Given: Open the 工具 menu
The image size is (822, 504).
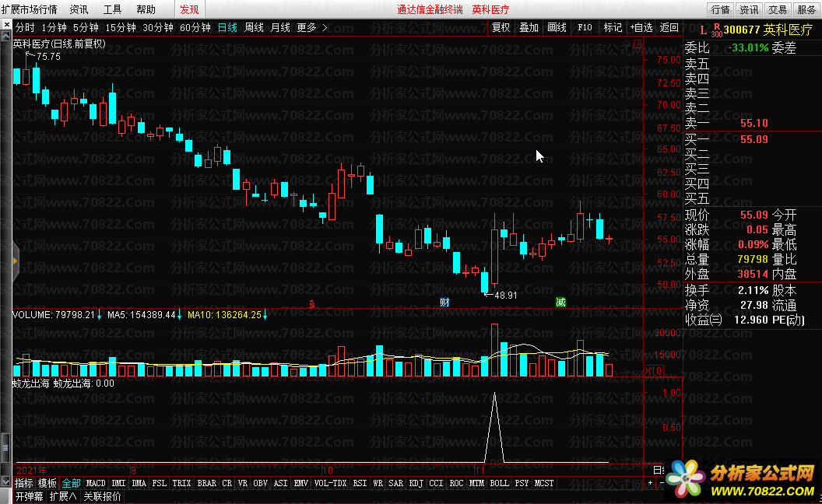Looking at the screenshot, I should coord(112,9).
